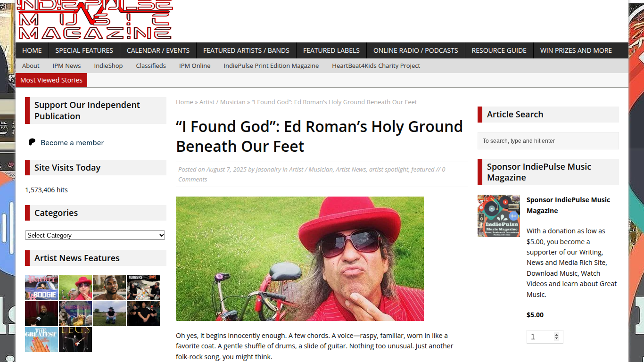The width and height of the screenshot is (644, 362).
Task: Open the Calendar / Events menu
Action: pyautogui.click(x=158, y=50)
